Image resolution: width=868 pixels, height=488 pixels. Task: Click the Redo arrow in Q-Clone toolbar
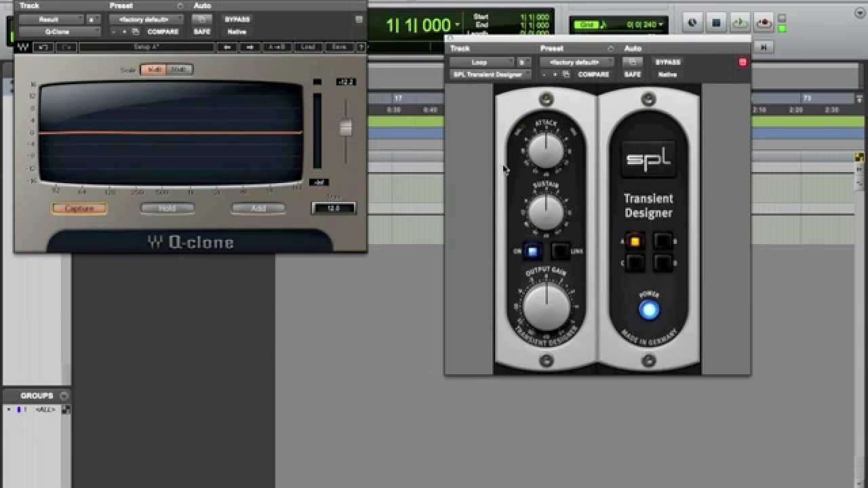coord(66,47)
